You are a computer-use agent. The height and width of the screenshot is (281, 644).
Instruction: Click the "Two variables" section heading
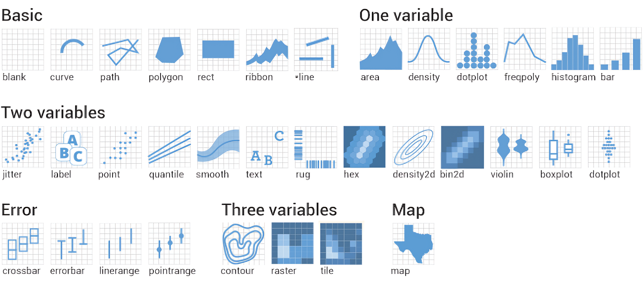pos(53,112)
